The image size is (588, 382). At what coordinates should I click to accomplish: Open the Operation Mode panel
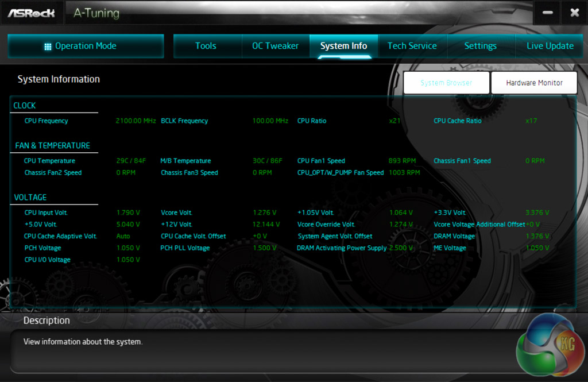point(86,46)
